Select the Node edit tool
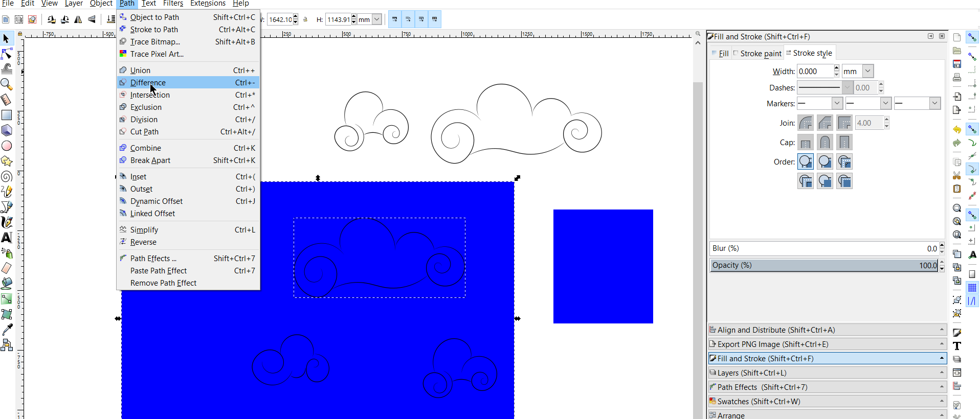The image size is (980, 419). pyautogui.click(x=6, y=53)
